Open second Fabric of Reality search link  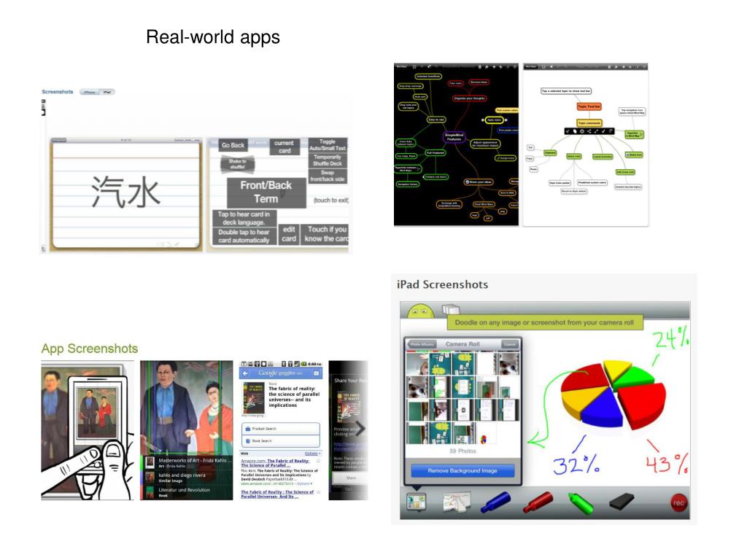pyautogui.click(x=277, y=494)
